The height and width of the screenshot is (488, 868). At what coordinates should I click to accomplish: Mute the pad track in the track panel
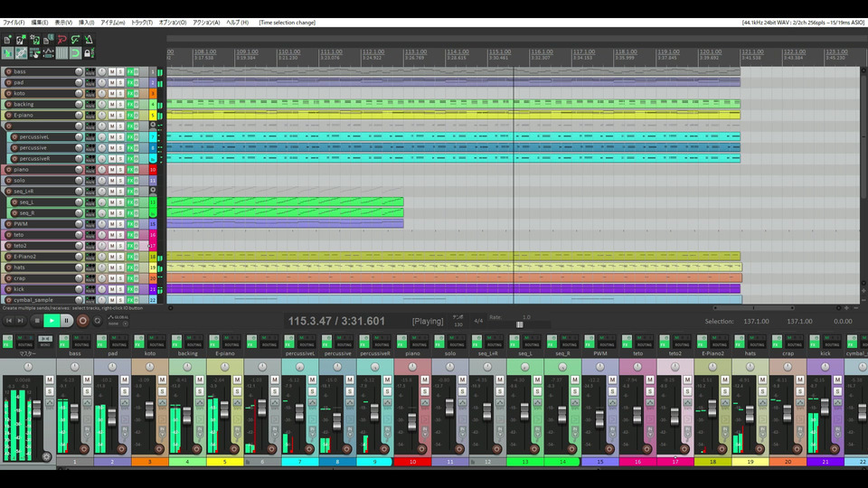pos(112,82)
